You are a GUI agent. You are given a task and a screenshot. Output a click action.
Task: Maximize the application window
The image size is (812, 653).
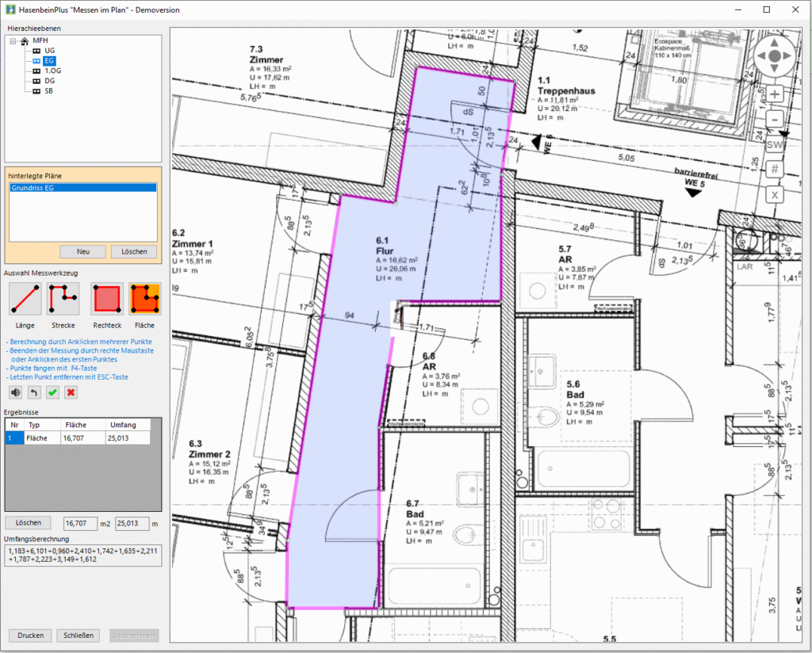click(x=767, y=10)
